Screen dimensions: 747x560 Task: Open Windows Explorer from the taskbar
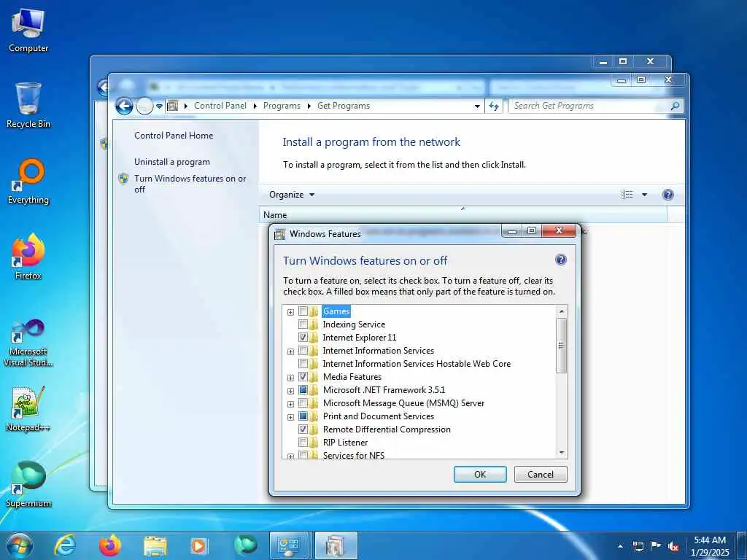(155, 545)
